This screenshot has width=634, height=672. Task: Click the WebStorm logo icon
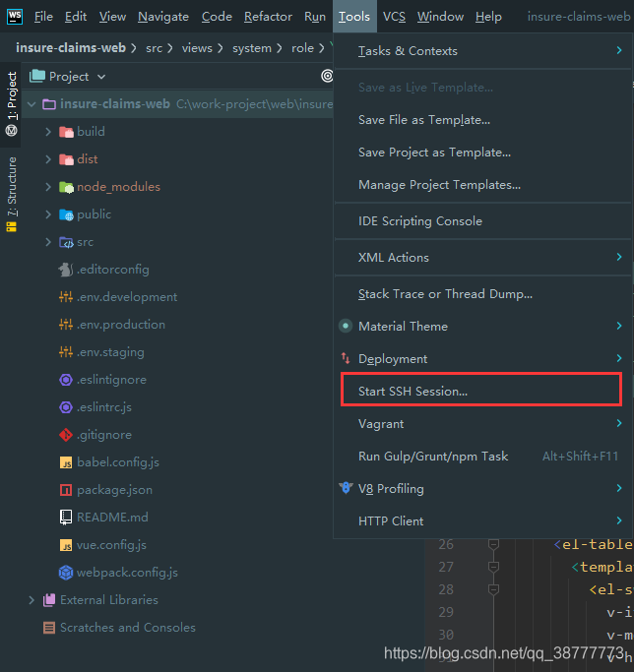15,17
